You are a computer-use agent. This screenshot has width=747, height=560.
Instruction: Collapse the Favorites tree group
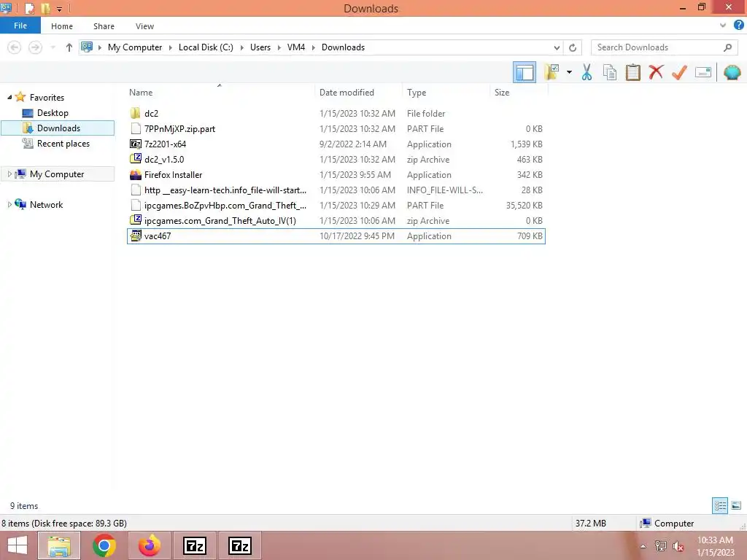[x=9, y=97]
